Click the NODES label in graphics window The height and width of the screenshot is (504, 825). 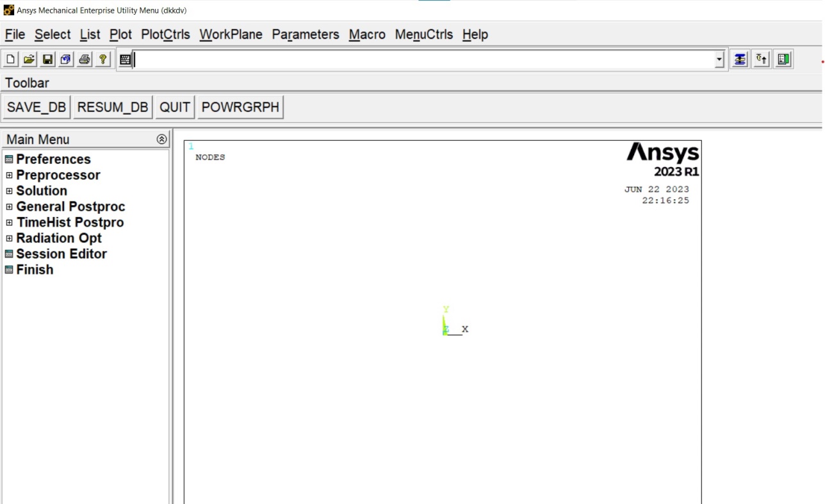click(210, 157)
